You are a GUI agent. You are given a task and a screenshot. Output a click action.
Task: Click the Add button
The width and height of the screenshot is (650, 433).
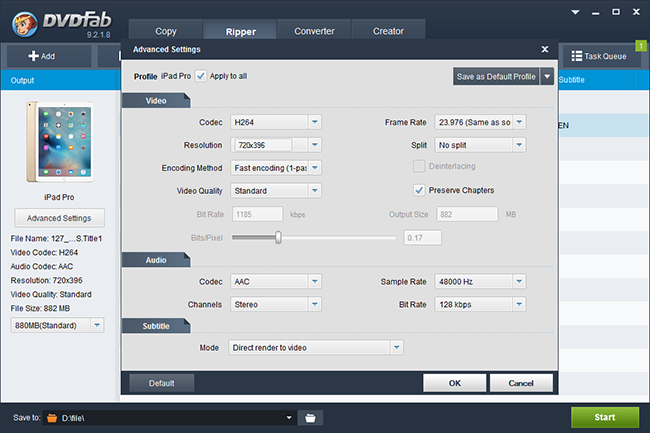tap(49, 56)
